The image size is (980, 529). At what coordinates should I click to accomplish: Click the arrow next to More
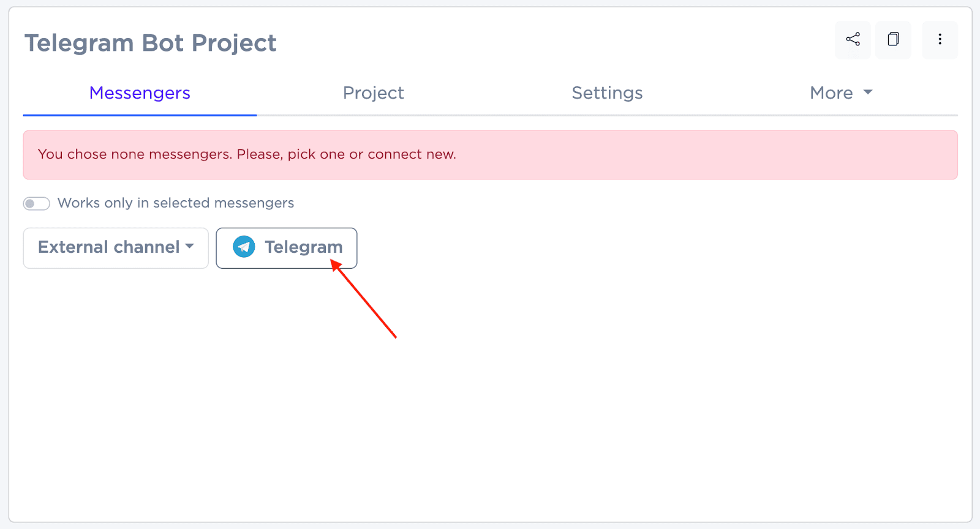[x=868, y=92]
